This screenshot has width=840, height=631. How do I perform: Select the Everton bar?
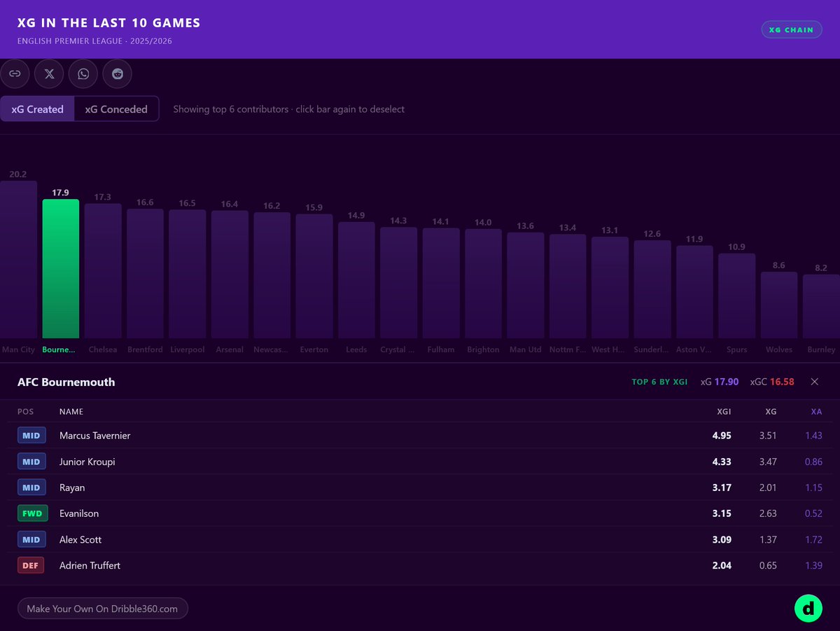click(314, 277)
